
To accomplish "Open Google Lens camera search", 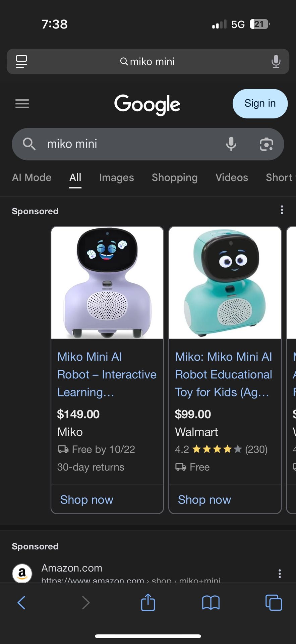I will point(266,144).
